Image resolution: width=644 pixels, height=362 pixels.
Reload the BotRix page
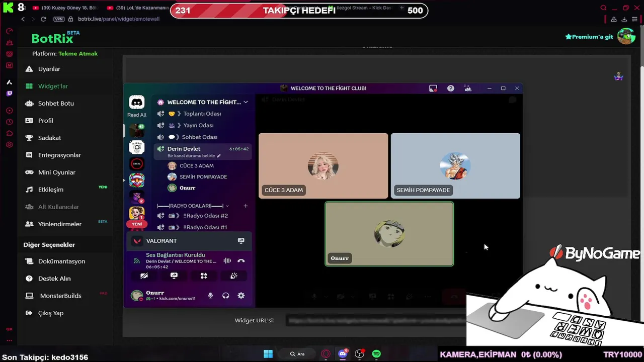(43, 19)
